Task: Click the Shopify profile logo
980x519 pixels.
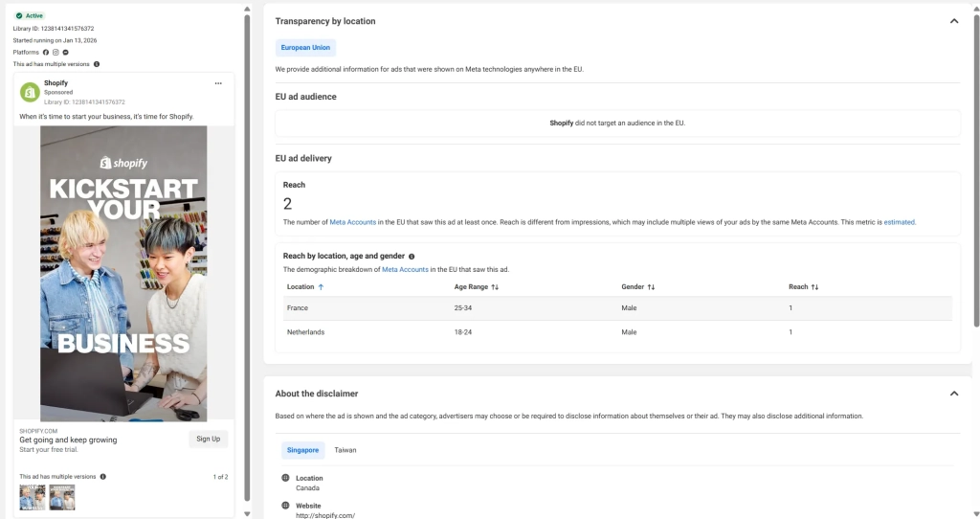Action: point(30,92)
